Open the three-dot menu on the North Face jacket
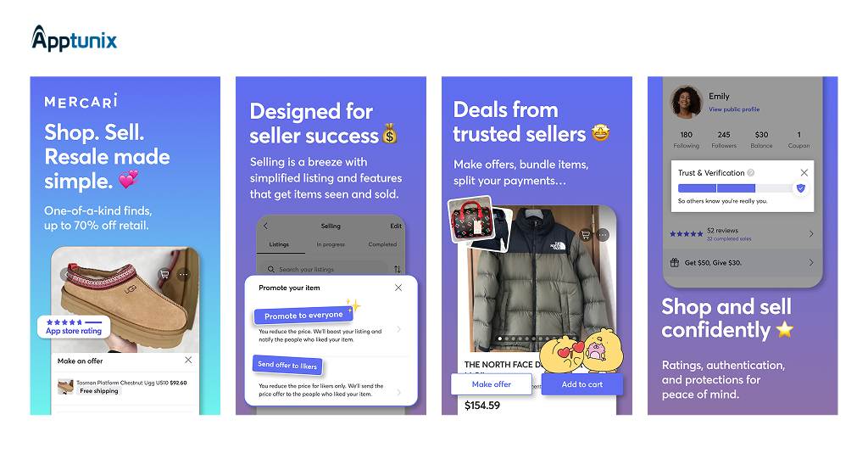The height and width of the screenshot is (470, 868). tap(603, 235)
